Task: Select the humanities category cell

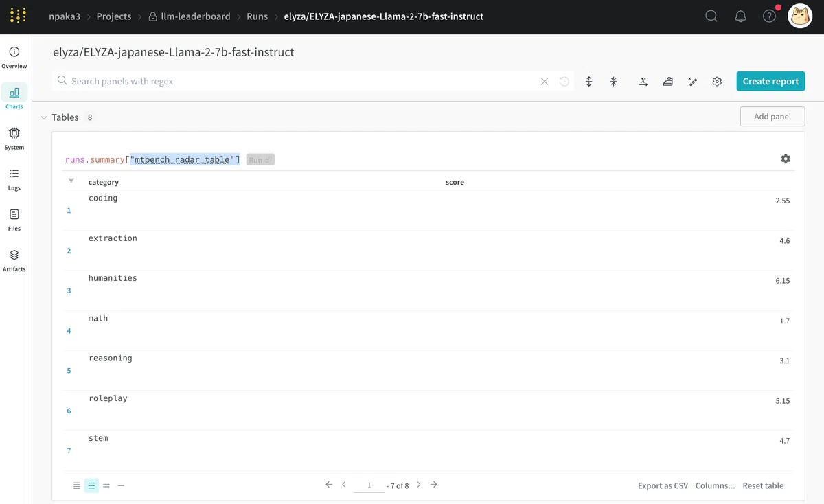Action: click(113, 278)
